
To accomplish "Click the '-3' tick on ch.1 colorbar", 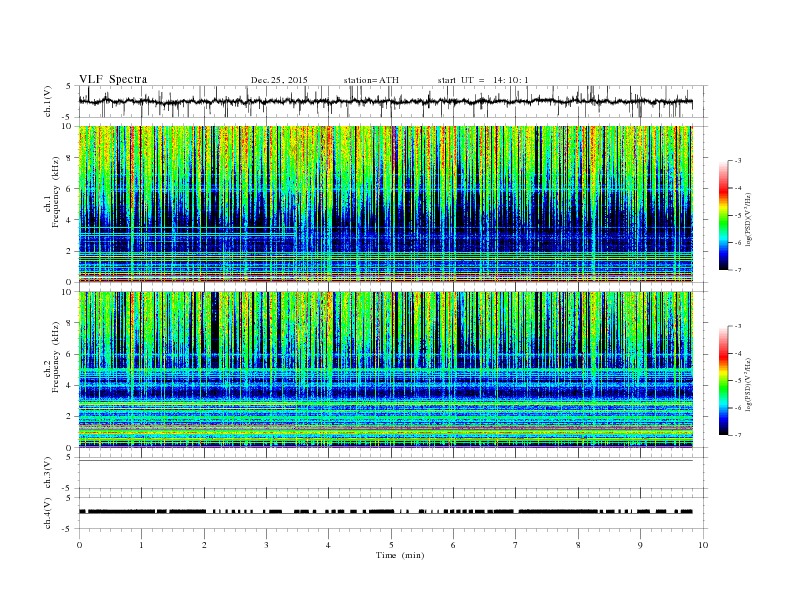I will [x=738, y=161].
